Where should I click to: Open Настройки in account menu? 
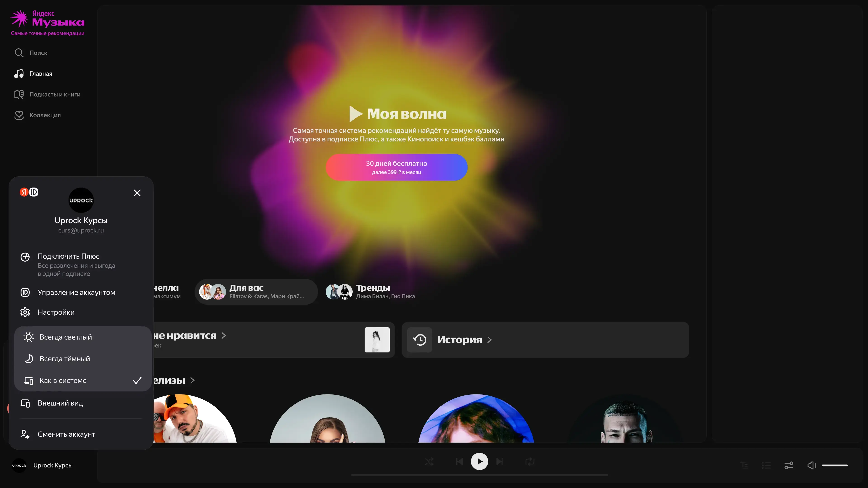56,312
